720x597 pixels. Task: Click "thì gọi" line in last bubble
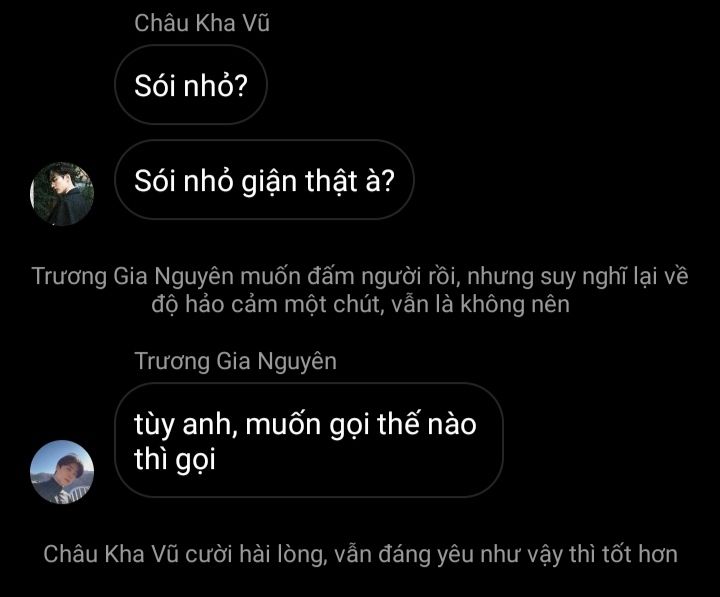(x=174, y=459)
